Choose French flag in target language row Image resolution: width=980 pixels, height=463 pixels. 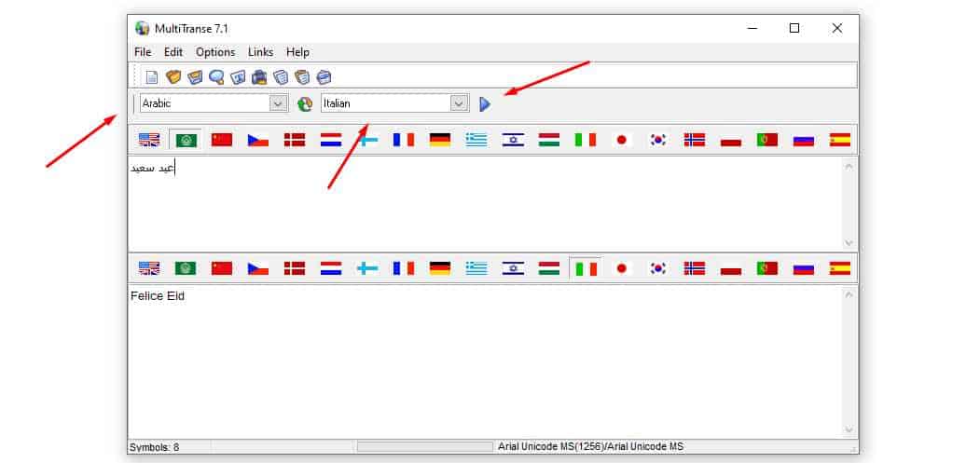(x=404, y=268)
